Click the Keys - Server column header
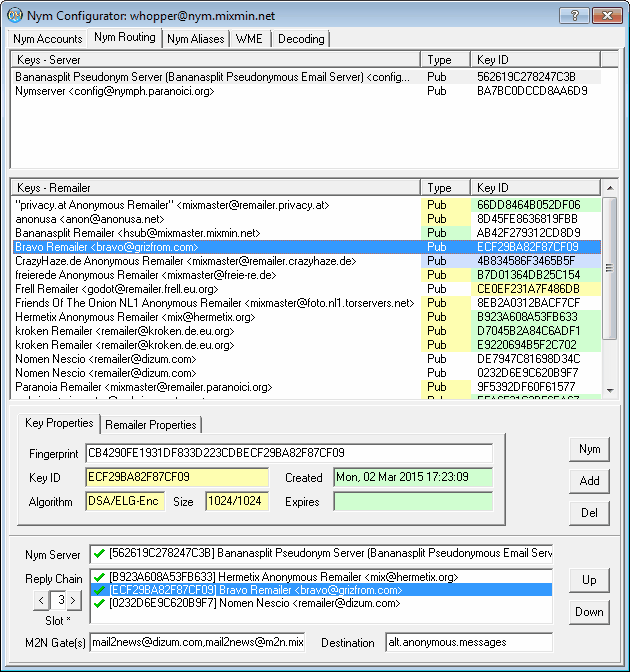 pyautogui.click(x=215, y=60)
